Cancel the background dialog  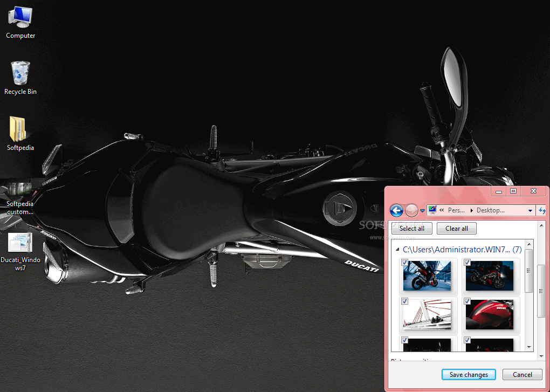tap(522, 374)
